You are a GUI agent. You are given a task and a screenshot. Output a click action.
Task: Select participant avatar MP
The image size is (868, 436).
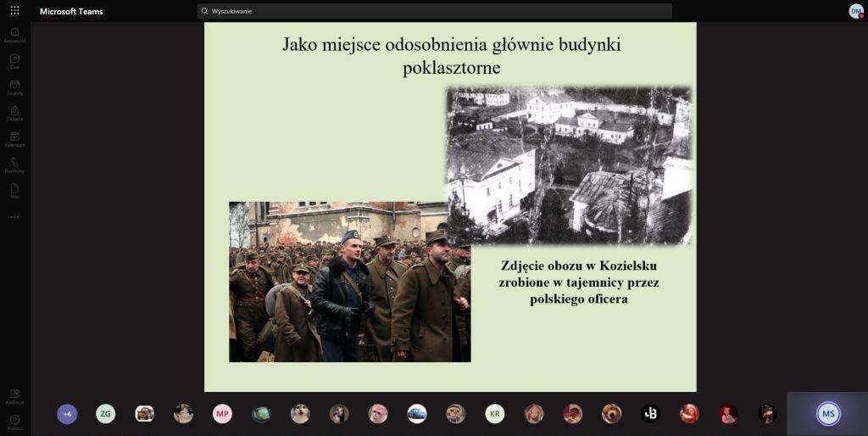coord(222,414)
